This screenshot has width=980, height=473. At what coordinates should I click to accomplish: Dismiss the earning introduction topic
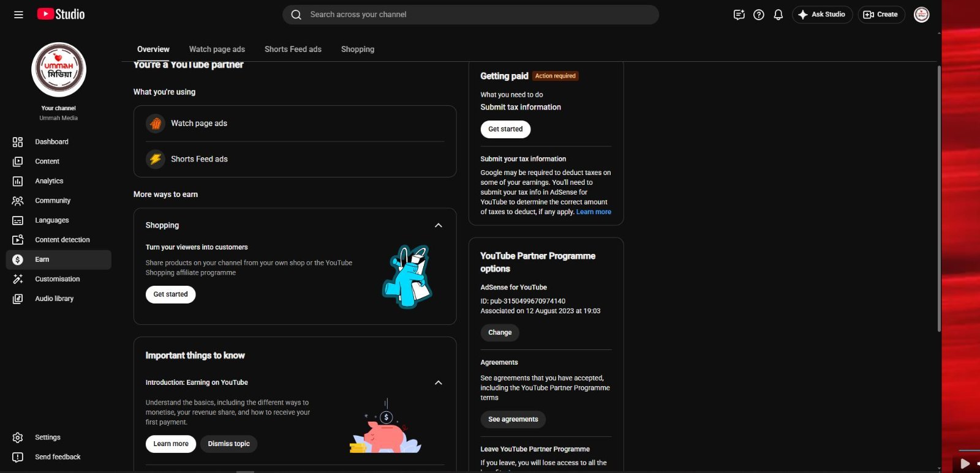[228, 444]
